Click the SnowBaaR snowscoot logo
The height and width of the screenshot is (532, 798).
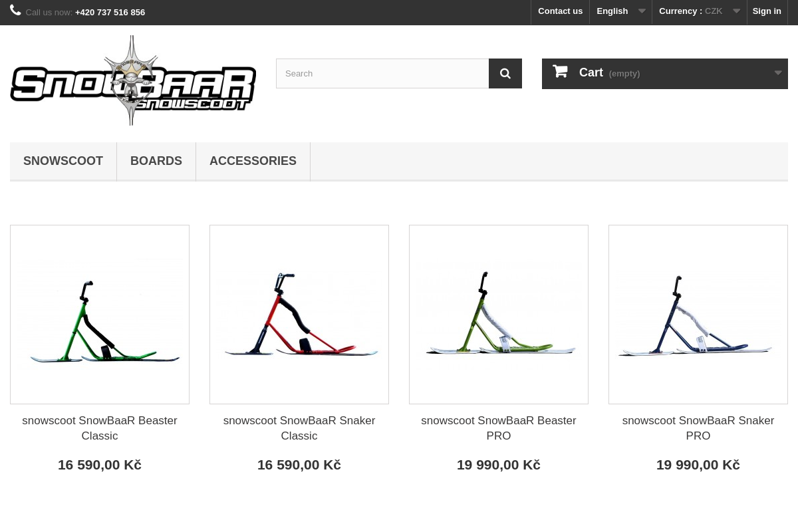tap(132, 80)
